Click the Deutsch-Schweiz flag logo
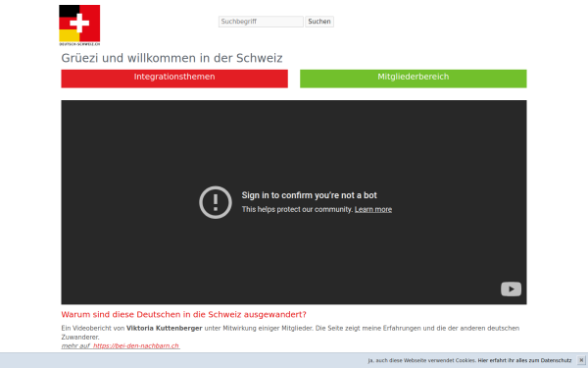Image resolution: width=588 pixels, height=368 pixels. 79,26
